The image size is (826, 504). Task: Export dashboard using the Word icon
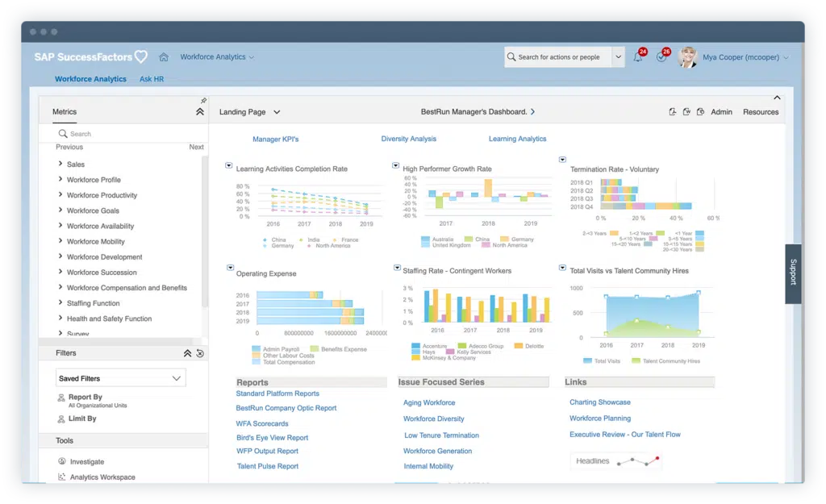pyautogui.click(x=686, y=112)
